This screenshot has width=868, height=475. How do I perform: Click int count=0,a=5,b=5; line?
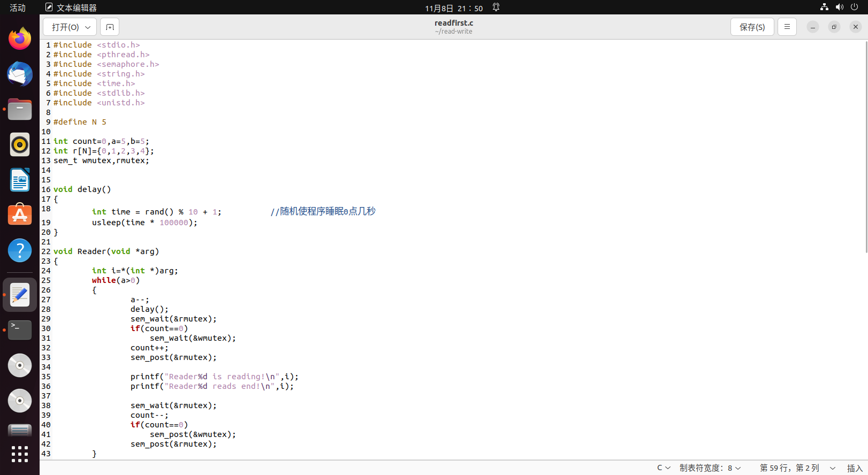101,141
